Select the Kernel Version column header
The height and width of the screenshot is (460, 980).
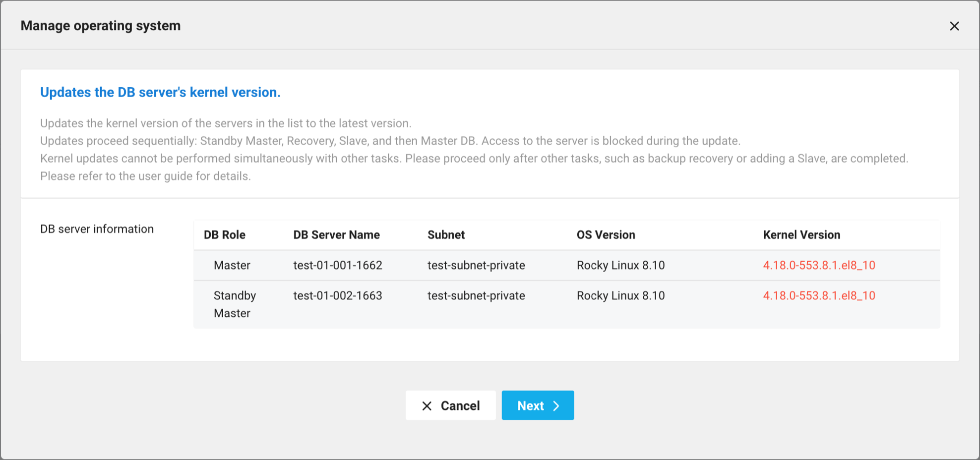pos(801,235)
